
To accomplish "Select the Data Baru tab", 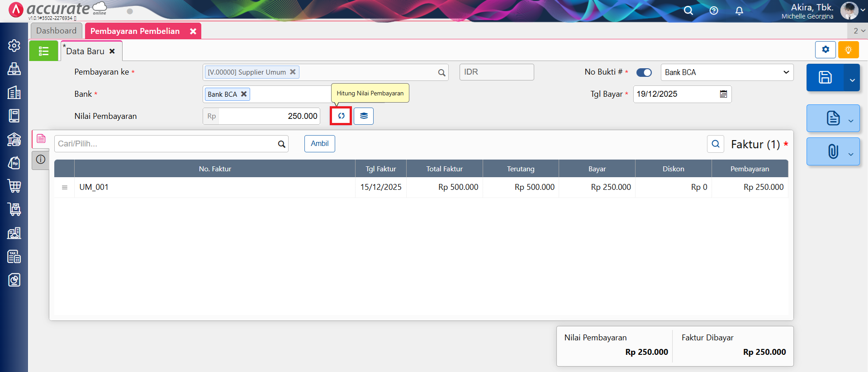I will (x=85, y=51).
